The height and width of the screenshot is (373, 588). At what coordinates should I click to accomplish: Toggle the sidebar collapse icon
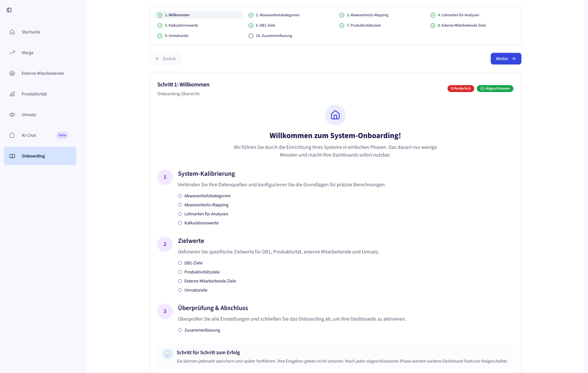[x=9, y=10]
